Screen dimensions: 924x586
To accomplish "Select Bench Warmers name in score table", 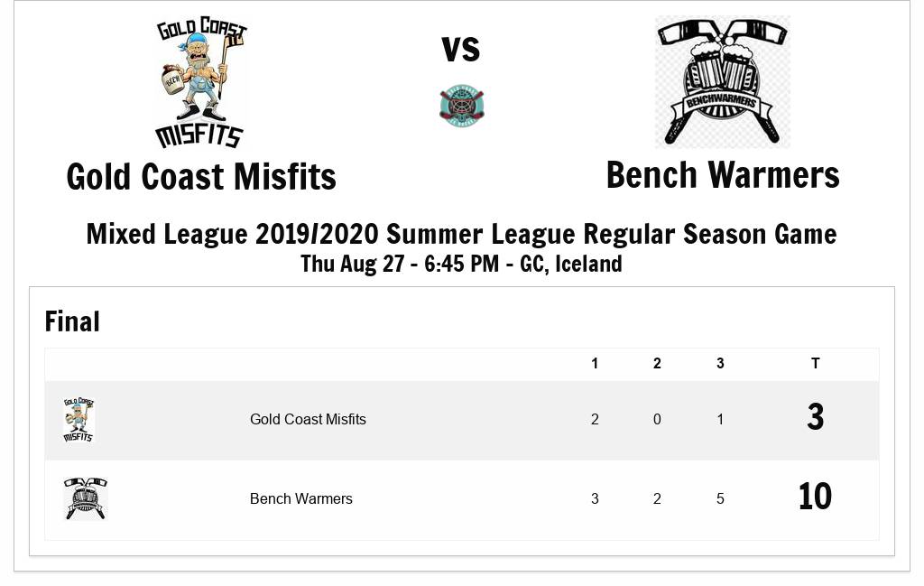I will (x=301, y=498).
